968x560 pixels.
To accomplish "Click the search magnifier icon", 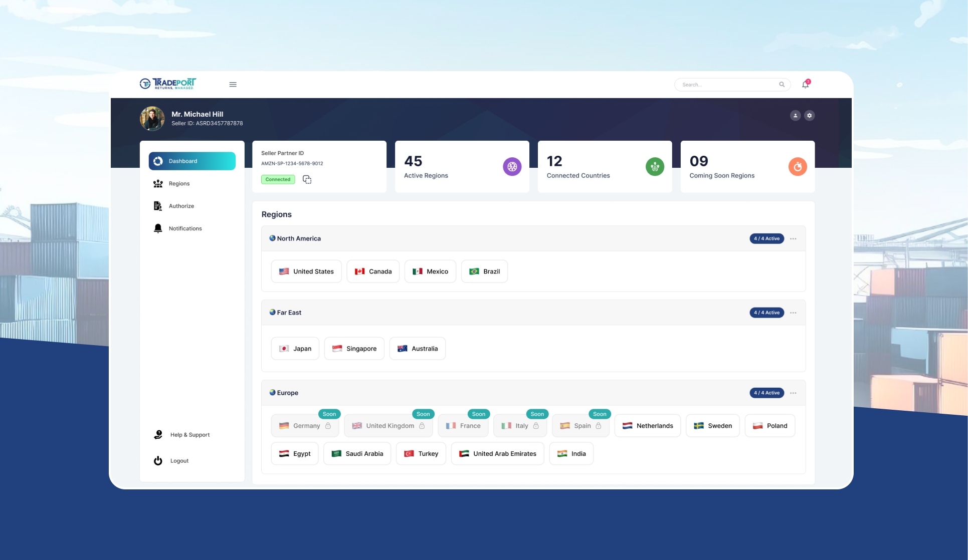I will (782, 85).
